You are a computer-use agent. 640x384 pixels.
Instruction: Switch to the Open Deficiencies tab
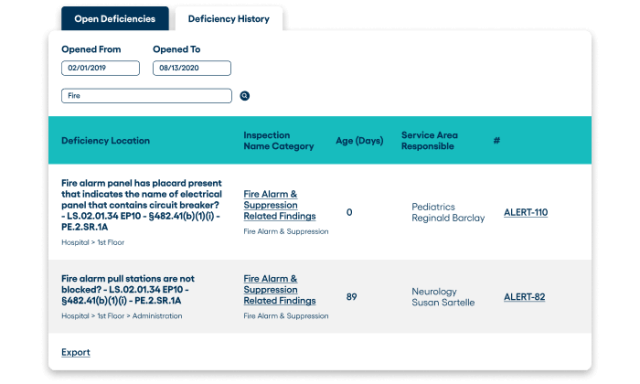(115, 19)
